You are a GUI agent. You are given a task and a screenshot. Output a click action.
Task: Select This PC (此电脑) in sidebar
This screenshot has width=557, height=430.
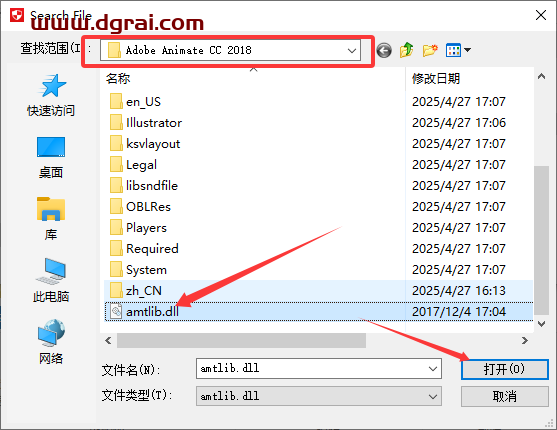pos(51,280)
